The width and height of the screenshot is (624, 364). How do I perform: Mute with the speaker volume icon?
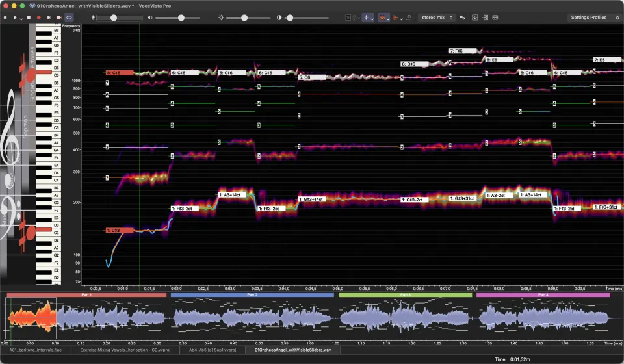150,18
